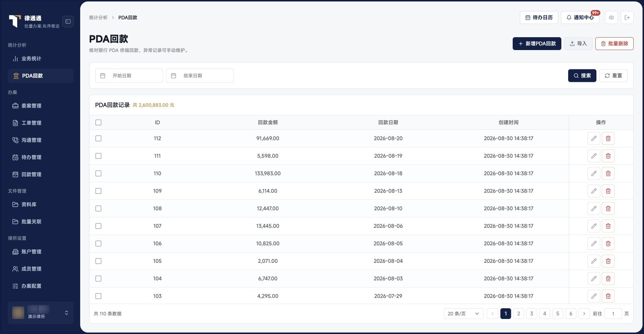The height and width of the screenshot is (334, 644).
Task: Edit record ID 106 with pencil icon
Action: pos(594,244)
